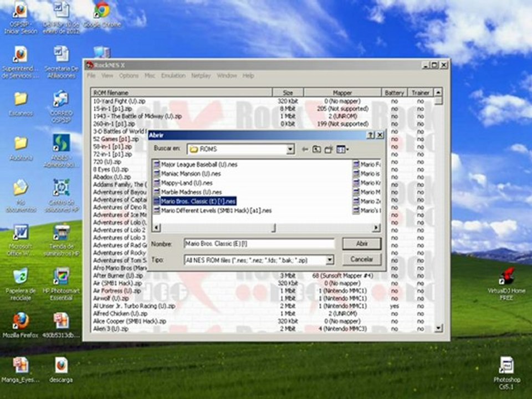The width and height of the screenshot is (532, 399).
Task: Open the views menu icon in Abrir dialog
Action: tap(342, 149)
